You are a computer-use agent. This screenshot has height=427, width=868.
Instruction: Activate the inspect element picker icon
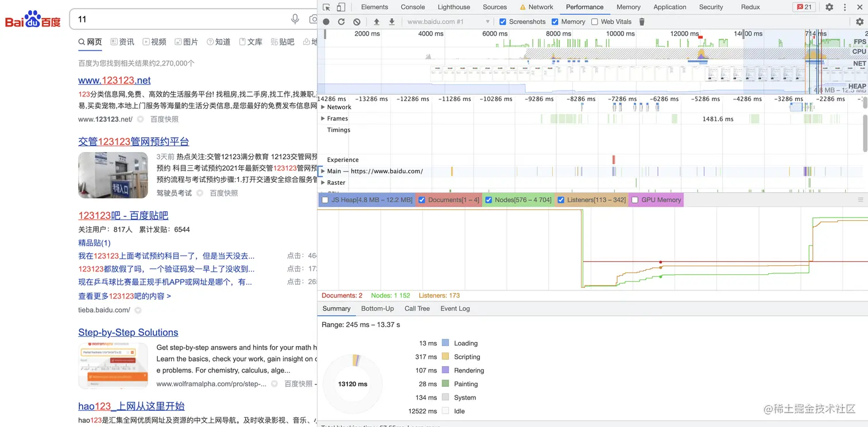pyautogui.click(x=326, y=7)
